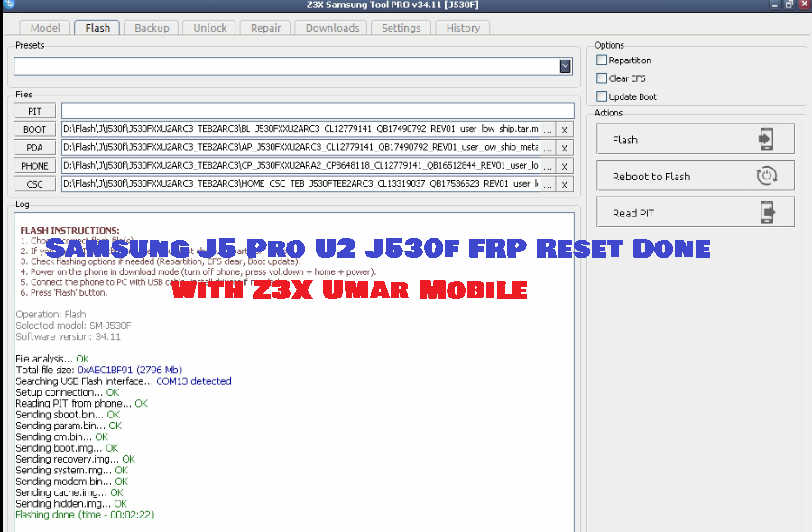Viewport: 812px width, 532px height.
Task: Switch to the Flash tab
Action: (97, 28)
